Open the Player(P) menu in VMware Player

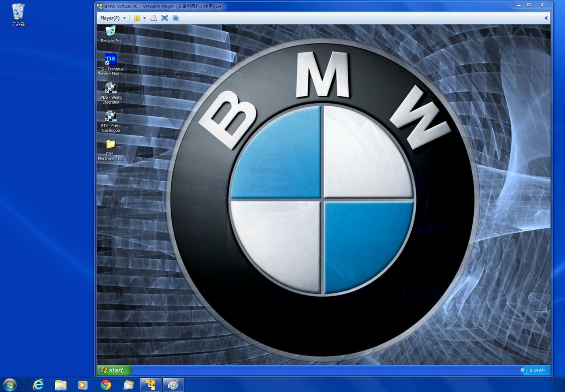113,18
